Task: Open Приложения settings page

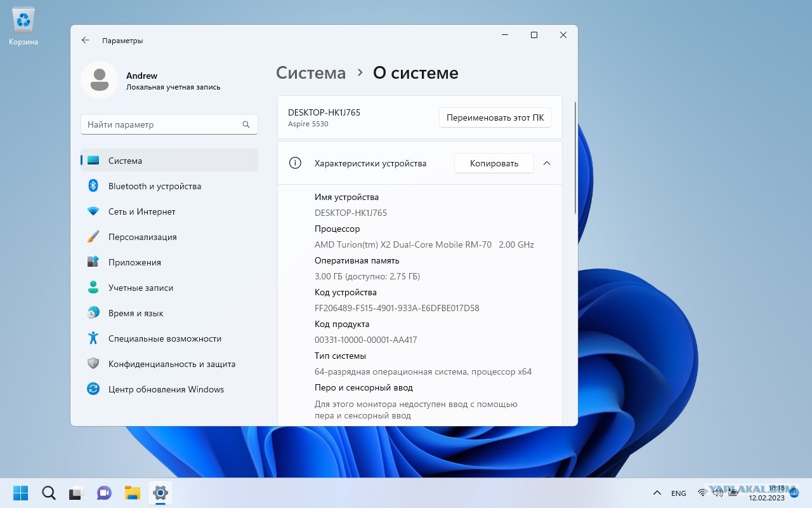Action: (x=134, y=262)
